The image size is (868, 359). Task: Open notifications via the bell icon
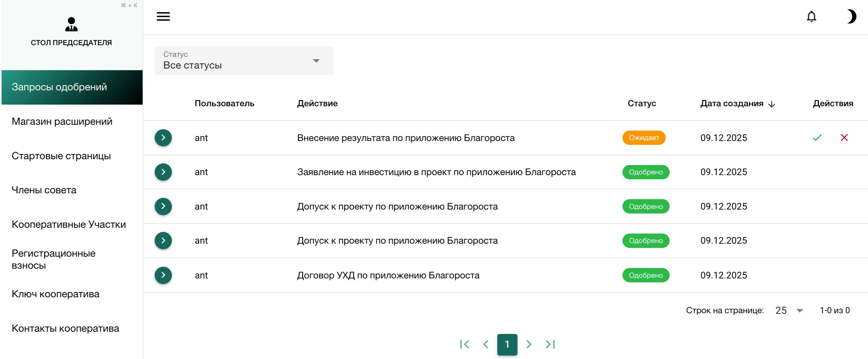tap(811, 17)
